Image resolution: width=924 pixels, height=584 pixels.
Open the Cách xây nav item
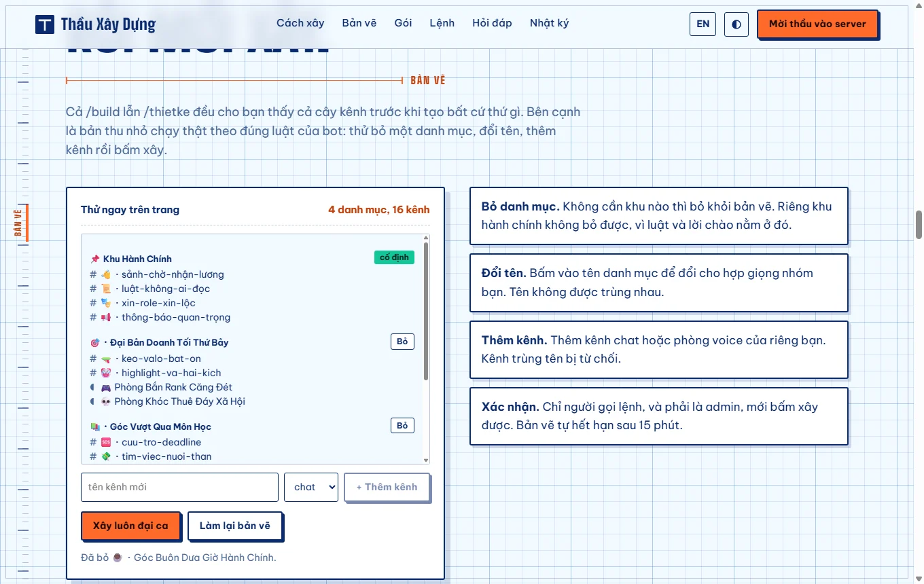pos(300,23)
